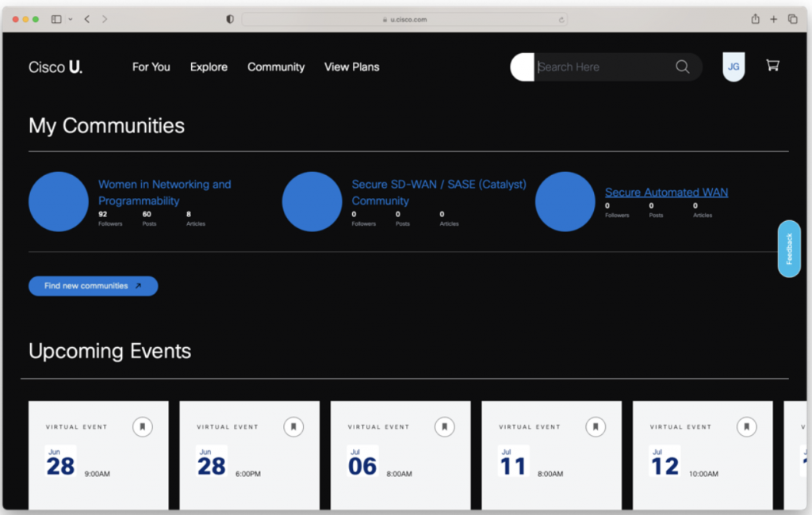812x515 pixels.
Task: Click the Women in Networking community avatar
Action: pos(59,202)
